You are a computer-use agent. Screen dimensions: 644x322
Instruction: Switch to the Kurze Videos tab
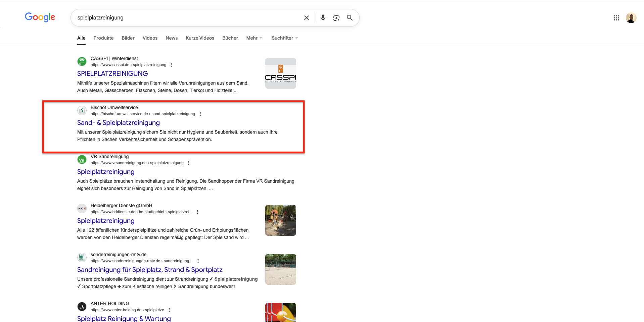[200, 38]
